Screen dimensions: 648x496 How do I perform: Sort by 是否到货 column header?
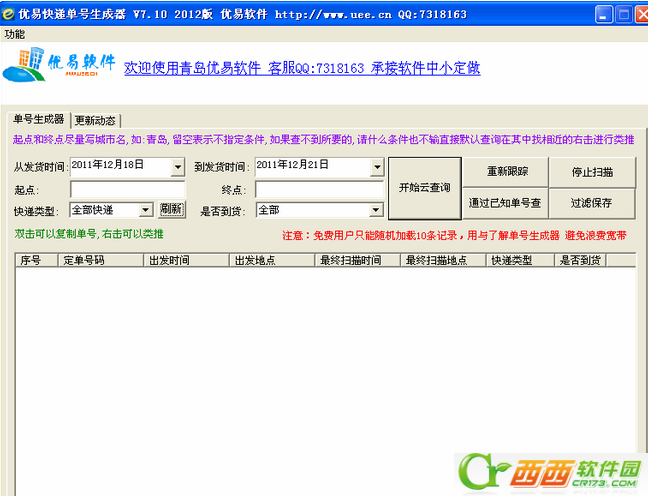[x=580, y=260]
